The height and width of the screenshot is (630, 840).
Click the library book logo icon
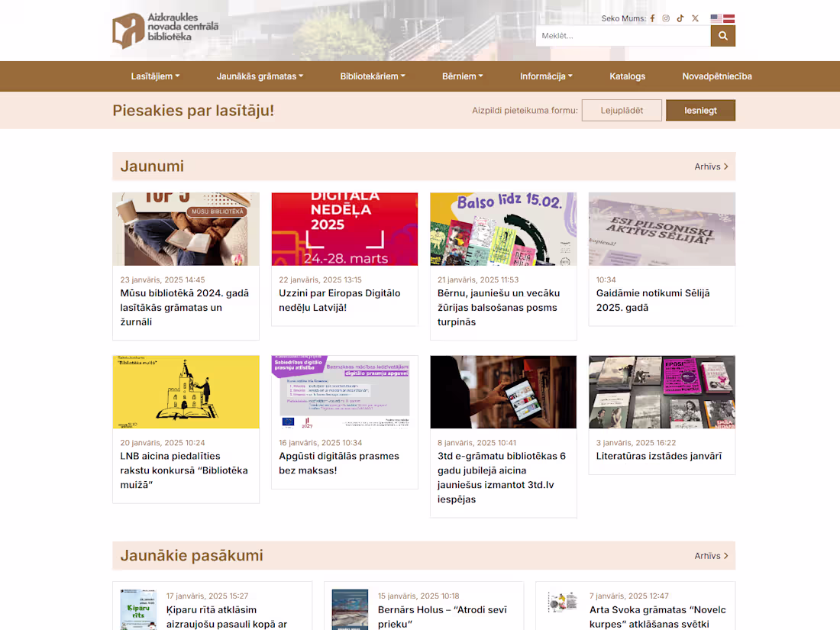128,31
